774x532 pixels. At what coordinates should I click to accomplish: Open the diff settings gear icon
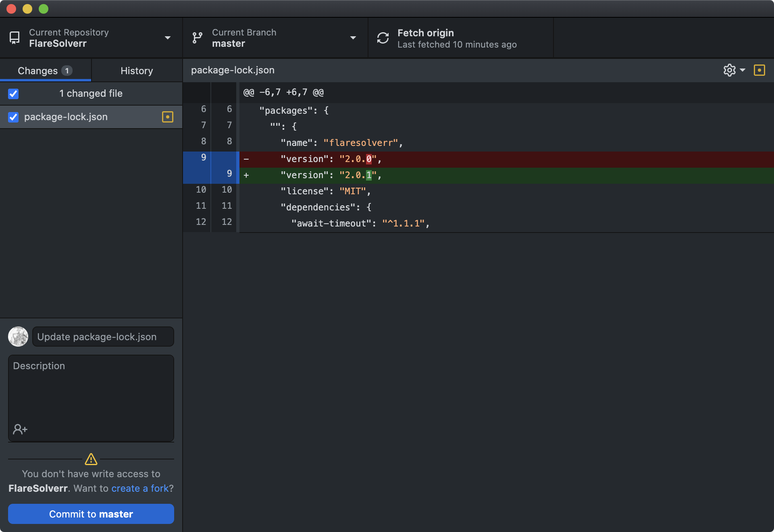coord(729,70)
